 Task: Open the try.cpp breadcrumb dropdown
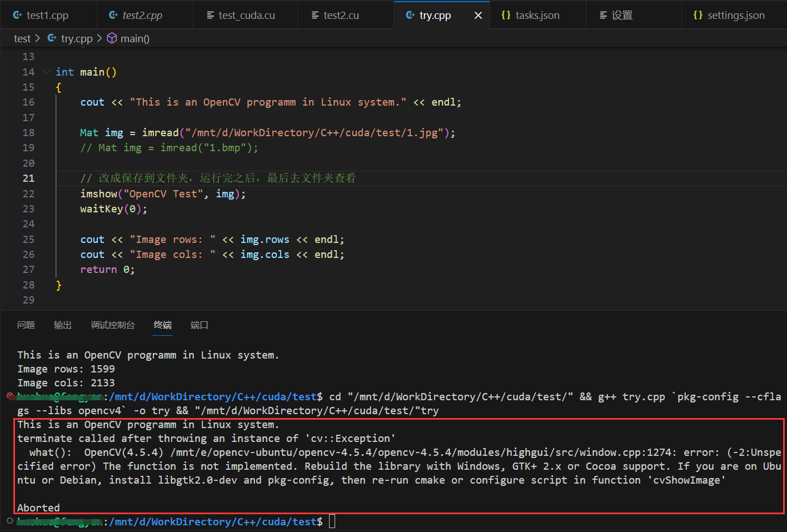(77, 38)
